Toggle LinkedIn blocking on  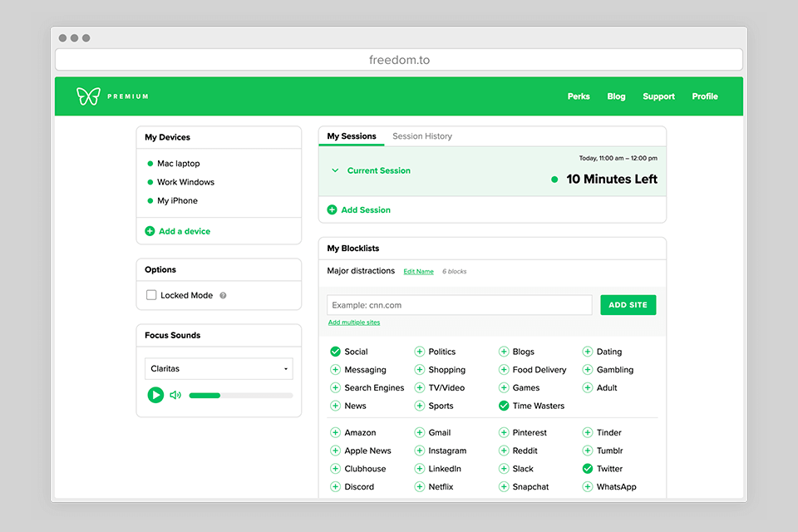point(419,469)
